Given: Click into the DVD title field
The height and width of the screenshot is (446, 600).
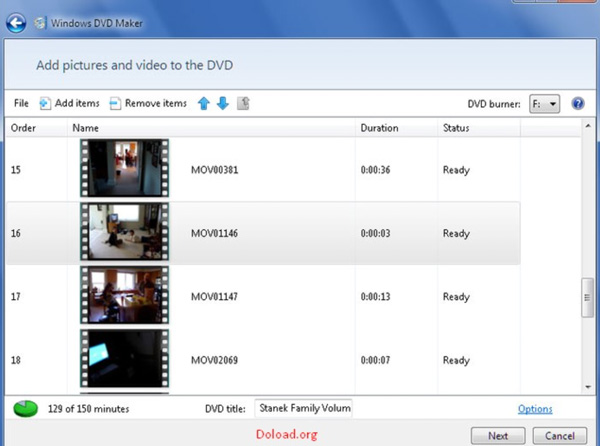Looking at the screenshot, I should click(303, 409).
